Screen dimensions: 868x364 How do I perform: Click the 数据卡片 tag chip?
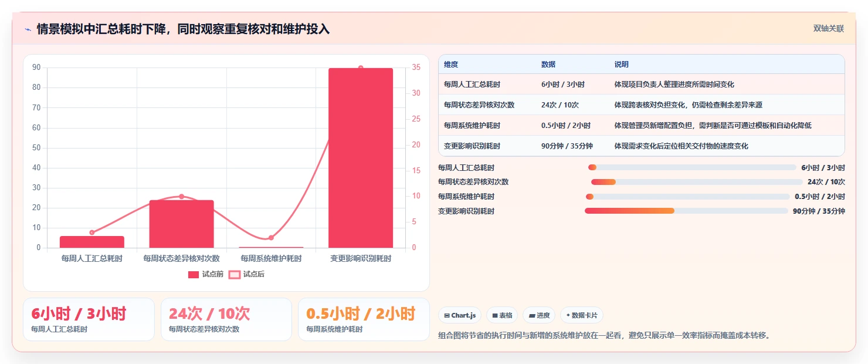[x=582, y=315]
